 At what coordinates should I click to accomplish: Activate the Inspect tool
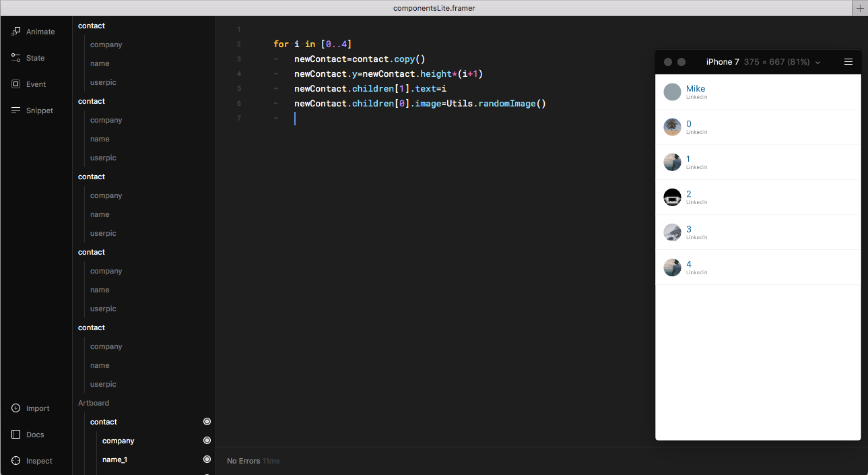[x=32, y=461]
